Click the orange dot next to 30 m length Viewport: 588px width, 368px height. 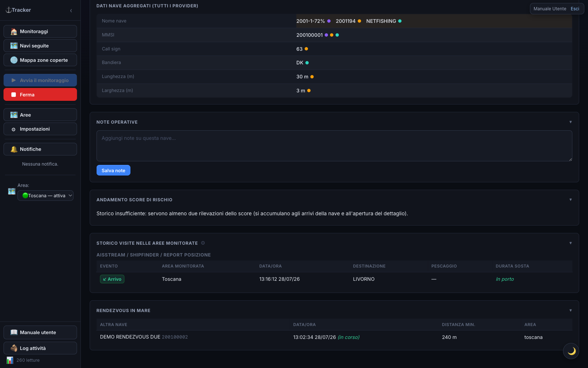[x=312, y=77]
